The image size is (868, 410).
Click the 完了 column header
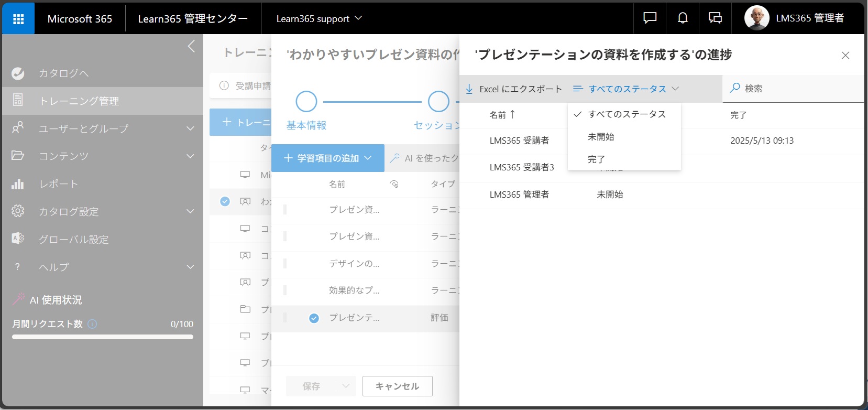738,115
